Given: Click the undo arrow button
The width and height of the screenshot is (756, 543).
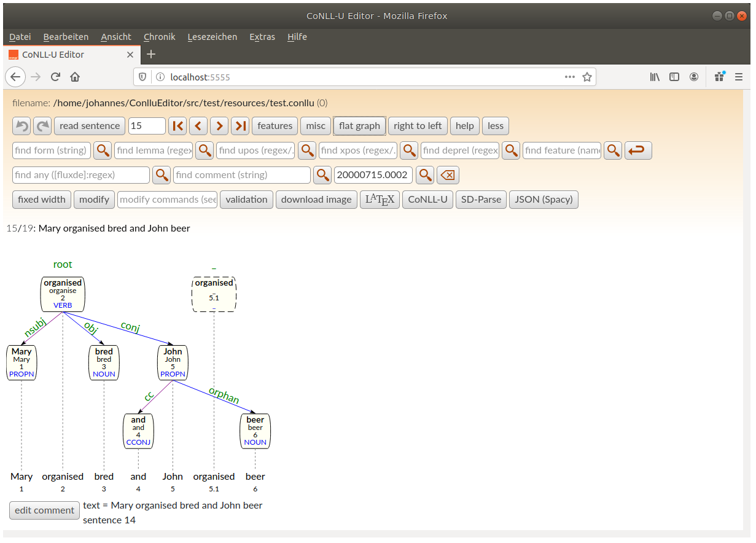Looking at the screenshot, I should click(x=22, y=126).
